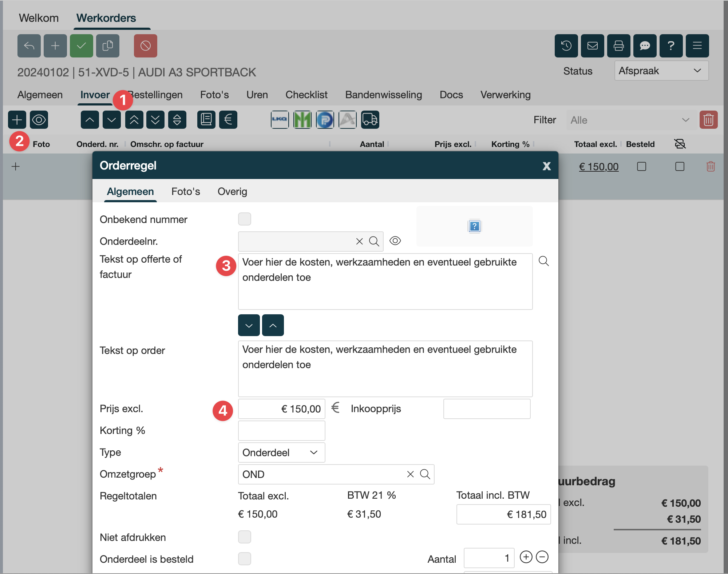Click into the Inkoopprijs input field
The image size is (728, 574).
tap(486, 409)
